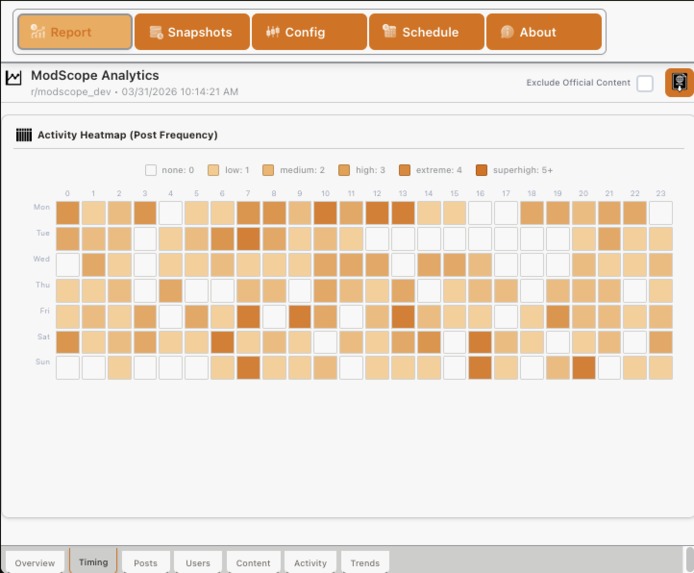Image resolution: width=694 pixels, height=573 pixels.
Task: Click the 'Activity Heatmap (Post Frequency)' heading
Action: [x=127, y=135]
